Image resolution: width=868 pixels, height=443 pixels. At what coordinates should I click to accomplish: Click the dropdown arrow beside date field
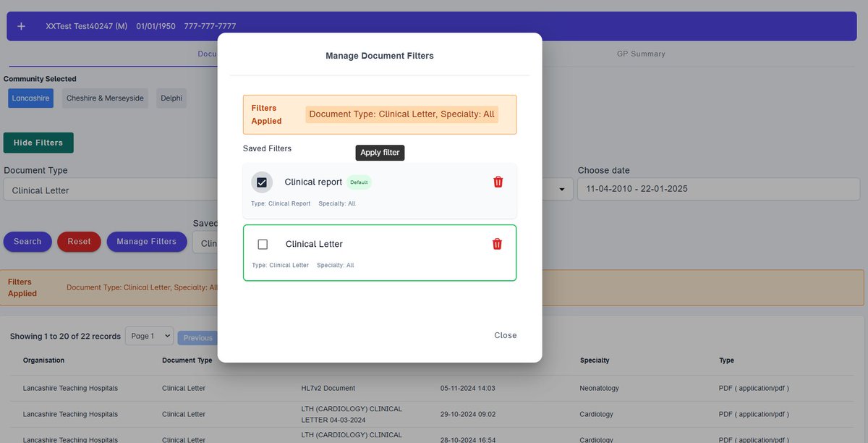(x=561, y=190)
